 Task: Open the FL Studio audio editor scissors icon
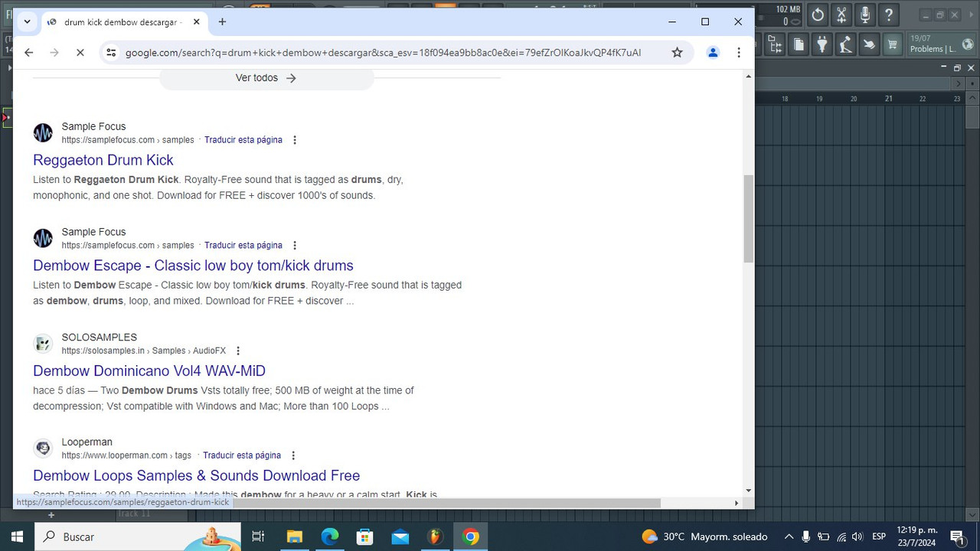841,15
